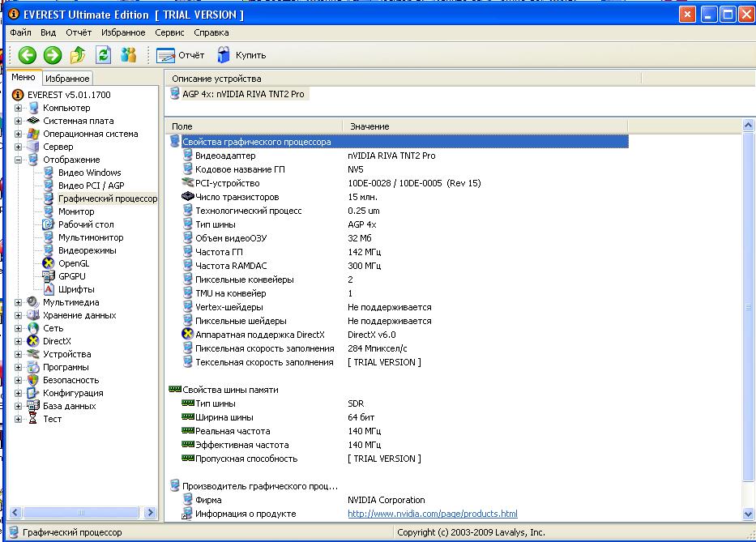Open the Справка menu
The image size is (756, 542).
tap(211, 32)
